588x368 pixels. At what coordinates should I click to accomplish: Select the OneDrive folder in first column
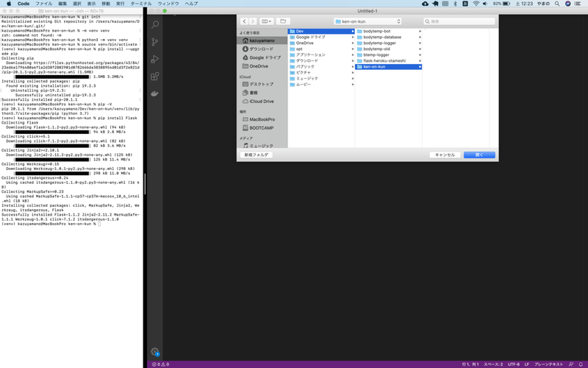click(321, 43)
